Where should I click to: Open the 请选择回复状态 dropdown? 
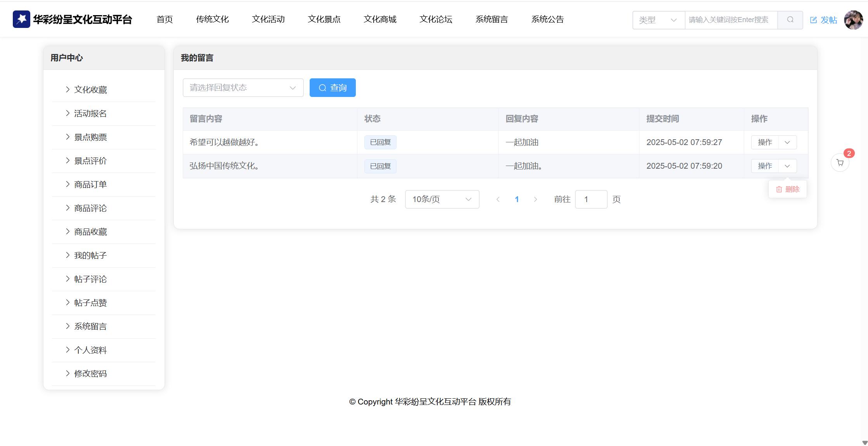click(243, 88)
